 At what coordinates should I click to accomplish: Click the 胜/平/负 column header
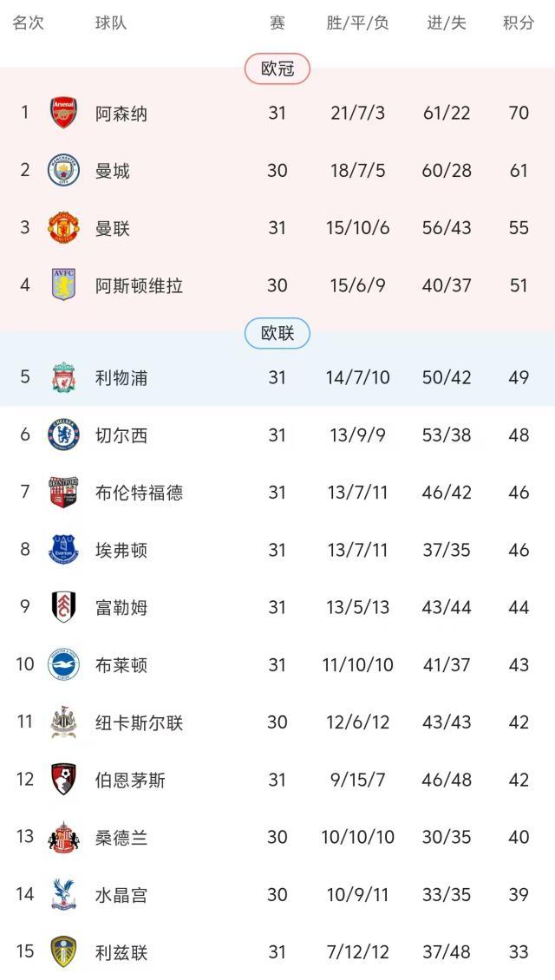pos(357,23)
